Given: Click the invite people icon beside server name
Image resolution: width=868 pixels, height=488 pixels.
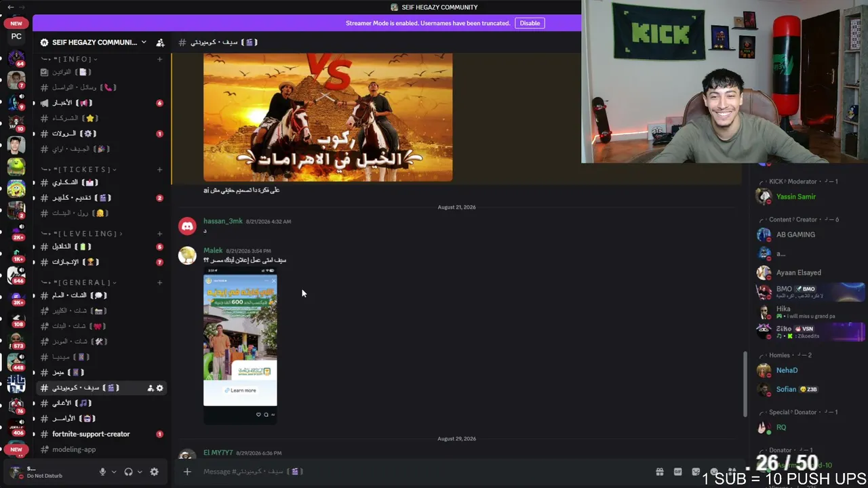Looking at the screenshot, I should tap(160, 43).
